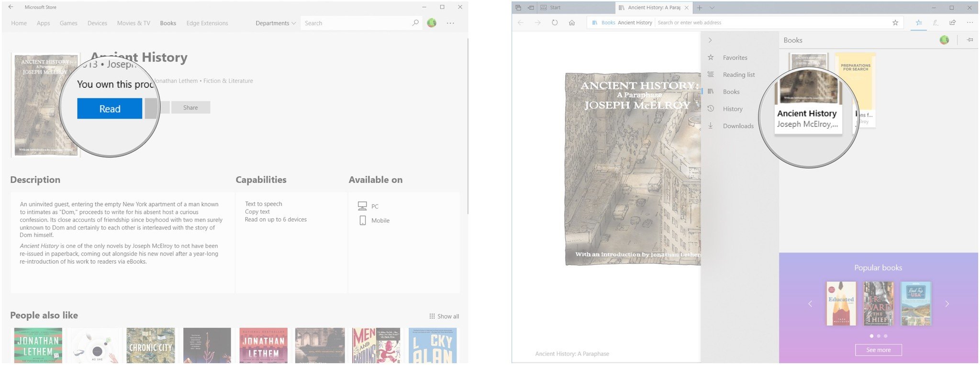Open the Apps tab in Microsoft Store
This screenshot has width=980, height=365.
pos(43,23)
